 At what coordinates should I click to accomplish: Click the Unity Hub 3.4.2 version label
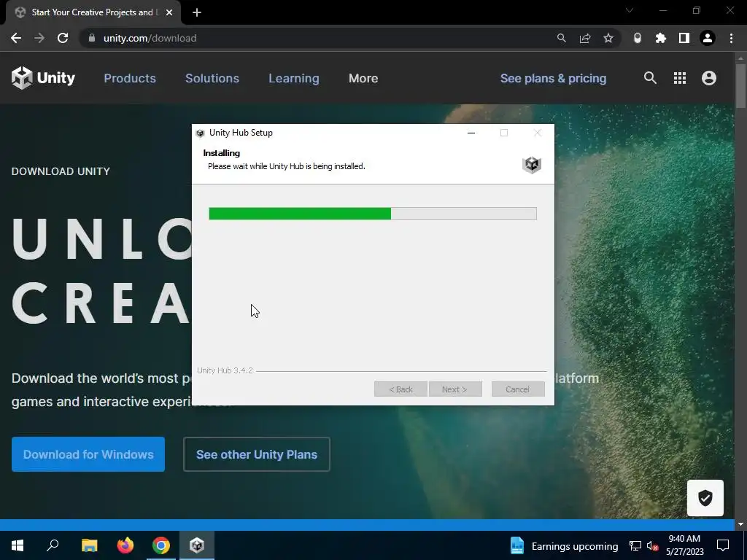point(225,370)
